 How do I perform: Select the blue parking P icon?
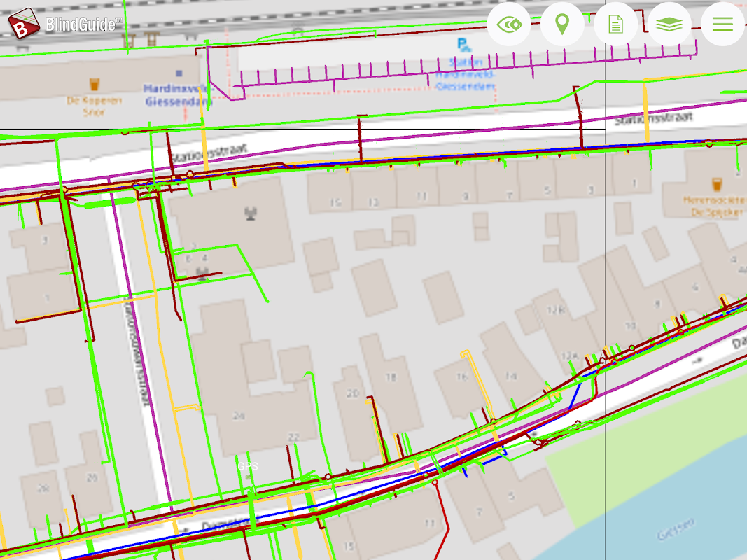[x=463, y=45]
